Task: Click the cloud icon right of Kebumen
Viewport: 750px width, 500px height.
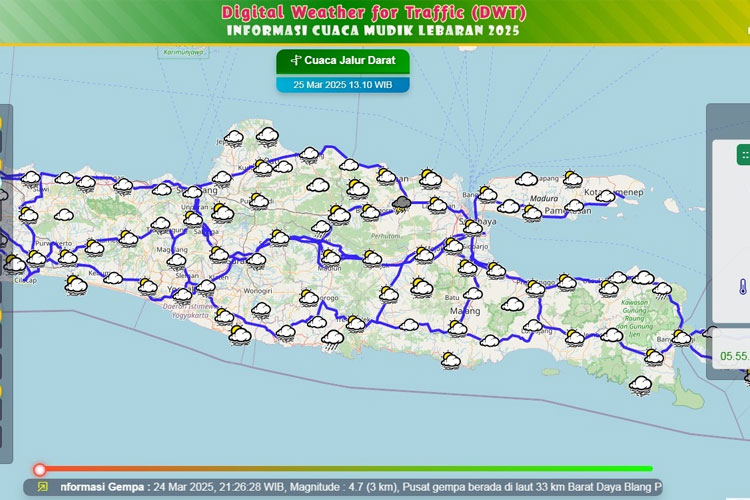Action: click(x=113, y=278)
